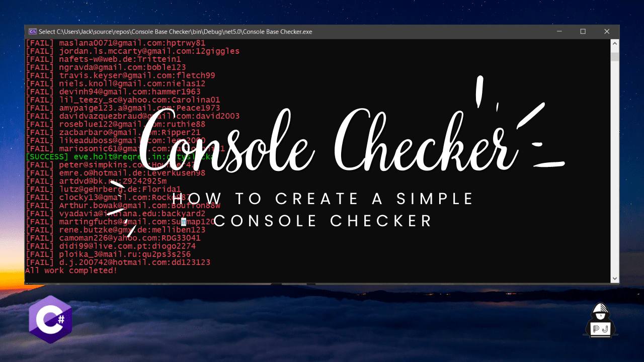Click the line devinh94@gmail.com:hammer1963
The image size is (644, 362).
[113, 92]
